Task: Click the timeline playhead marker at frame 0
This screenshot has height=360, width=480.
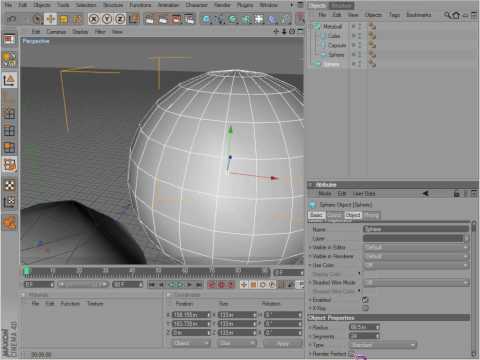Action: [27, 271]
